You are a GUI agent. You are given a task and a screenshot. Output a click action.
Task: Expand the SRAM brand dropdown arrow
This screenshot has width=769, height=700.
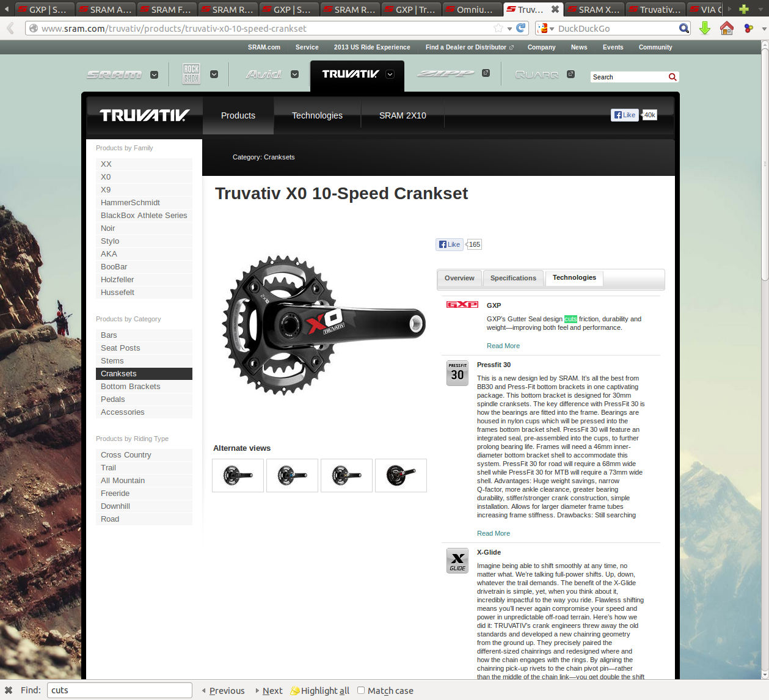click(154, 75)
